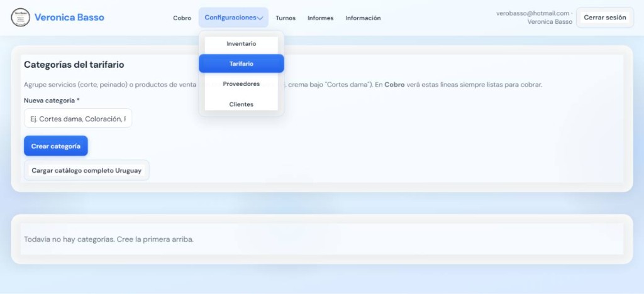
Task: Click the Cerrar sesión button
Action: click(x=605, y=18)
